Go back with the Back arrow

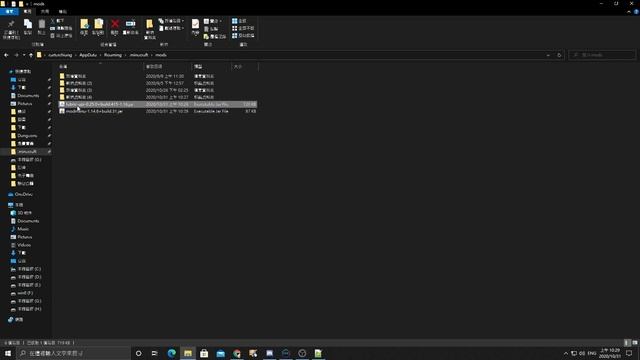point(6,55)
